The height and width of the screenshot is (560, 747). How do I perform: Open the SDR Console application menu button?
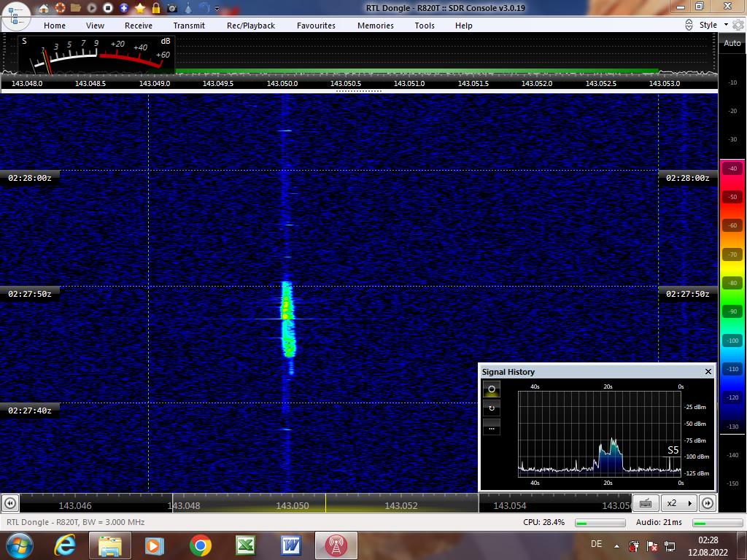coord(16,15)
